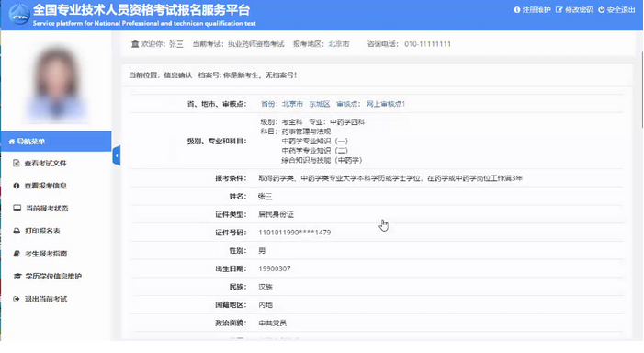Click the book icon beside 考生报考指南
Screen dimensions: 644x353
coord(17,254)
